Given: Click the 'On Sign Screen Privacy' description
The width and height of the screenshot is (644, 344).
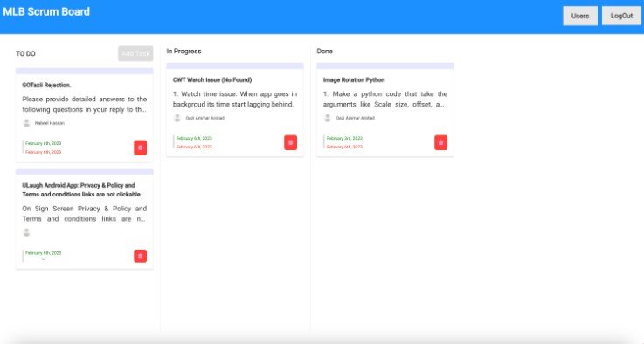Looking at the screenshot, I should tap(84, 214).
